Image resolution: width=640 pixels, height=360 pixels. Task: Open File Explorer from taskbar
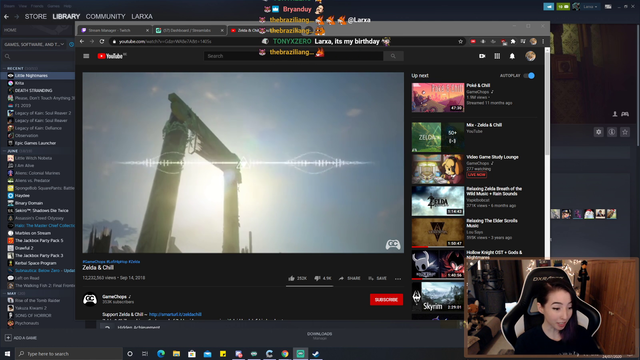(176, 353)
